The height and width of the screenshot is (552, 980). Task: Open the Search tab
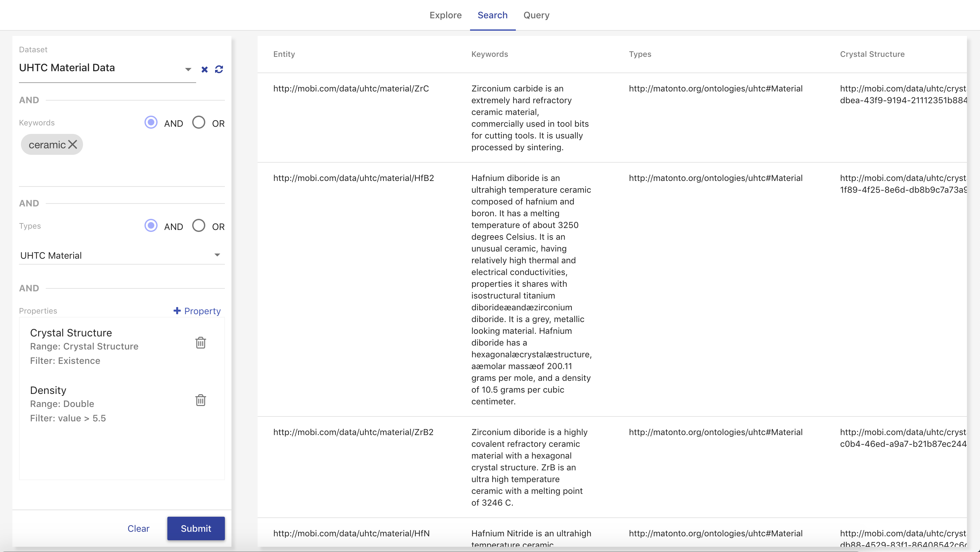[x=492, y=15]
